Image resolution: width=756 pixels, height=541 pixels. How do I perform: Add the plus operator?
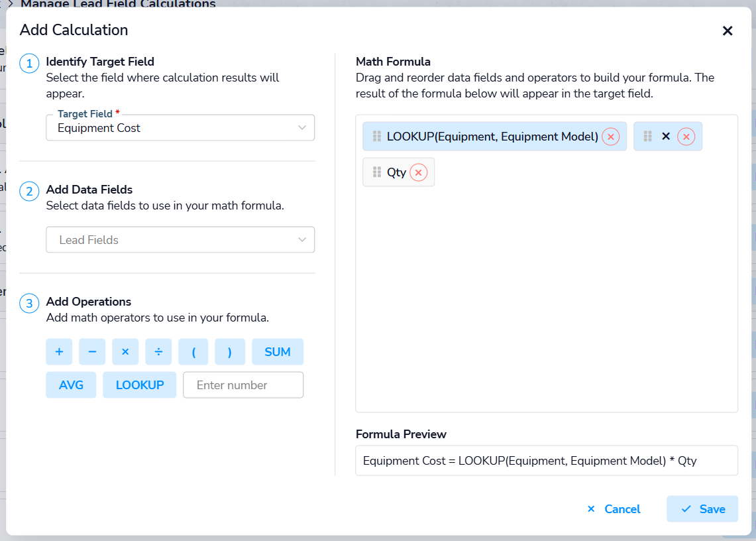[x=59, y=352]
